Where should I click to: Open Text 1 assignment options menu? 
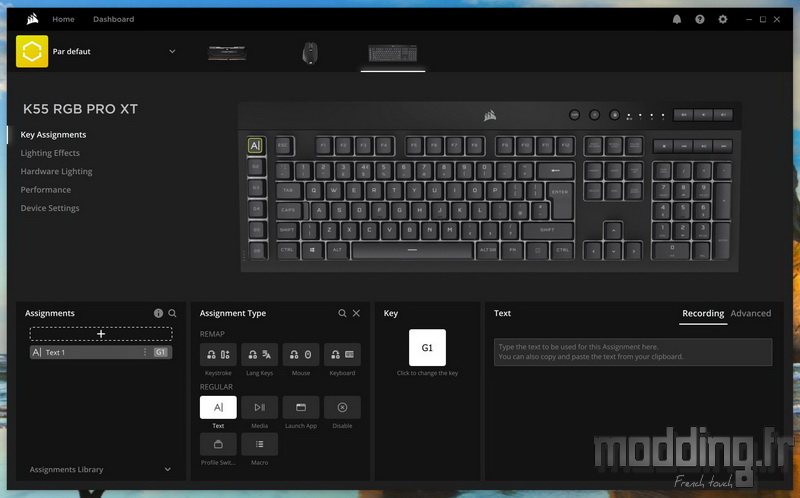[x=145, y=352]
